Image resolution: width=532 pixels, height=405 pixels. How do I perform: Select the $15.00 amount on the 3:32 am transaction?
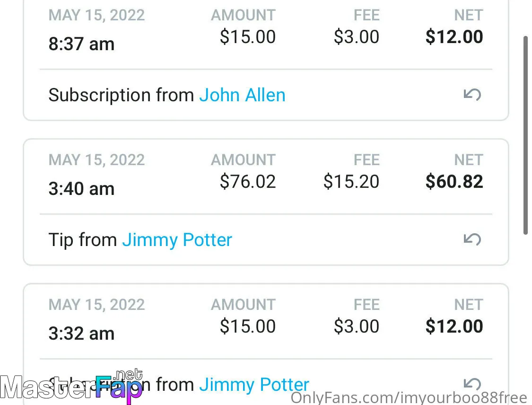[248, 326]
